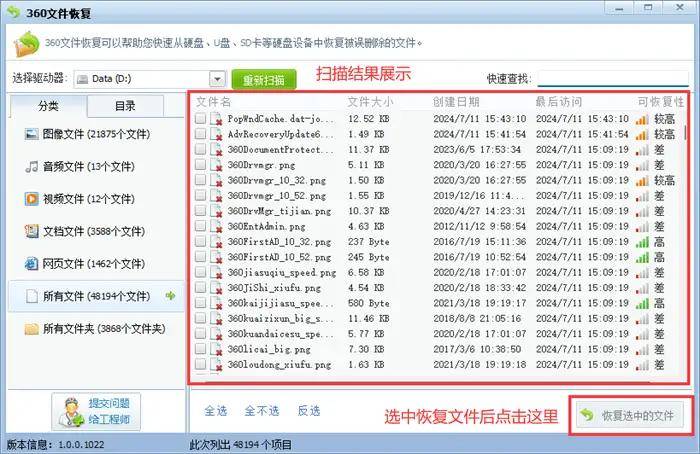This screenshot has width=700, height=454.
Task: Check the AdvRecoveryUpdate6... file checkbox
Action: coord(200,133)
